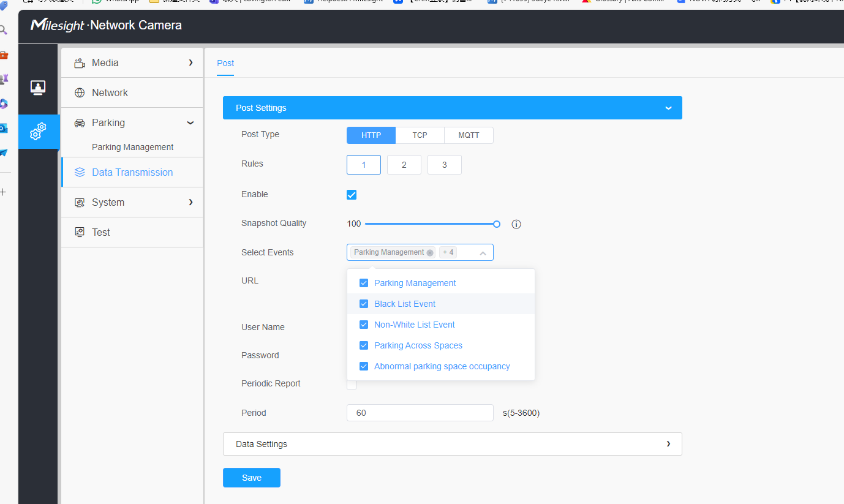This screenshot has width=844, height=504.
Task: Select rule 1
Action: pos(364,165)
